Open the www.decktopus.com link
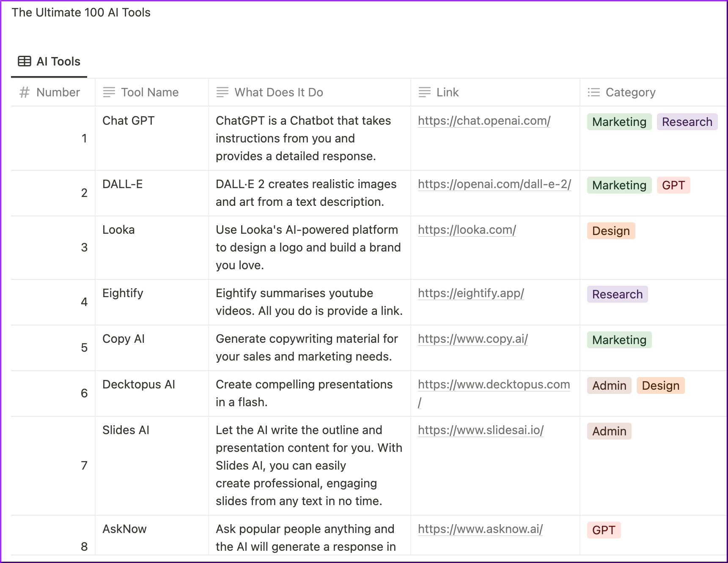The height and width of the screenshot is (563, 728). point(494,385)
